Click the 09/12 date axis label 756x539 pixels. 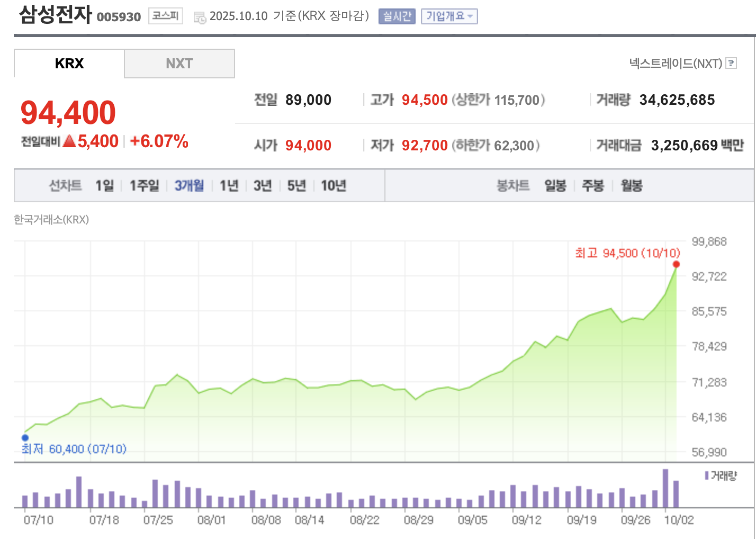coord(527,520)
